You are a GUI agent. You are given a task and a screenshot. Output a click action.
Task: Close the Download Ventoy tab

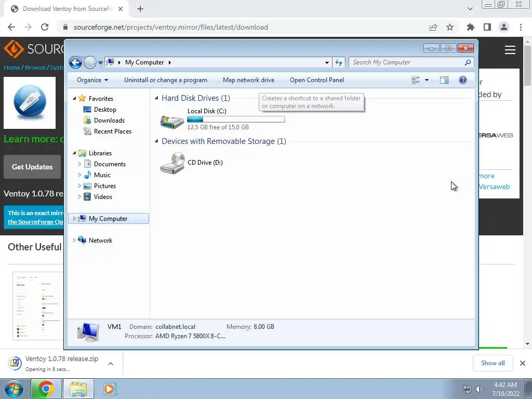pyautogui.click(x=121, y=9)
